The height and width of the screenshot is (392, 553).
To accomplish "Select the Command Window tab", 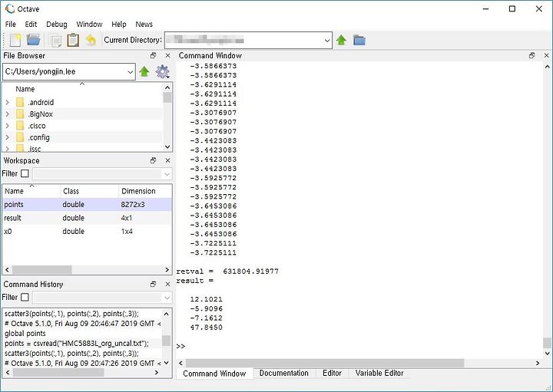I will [214, 374].
